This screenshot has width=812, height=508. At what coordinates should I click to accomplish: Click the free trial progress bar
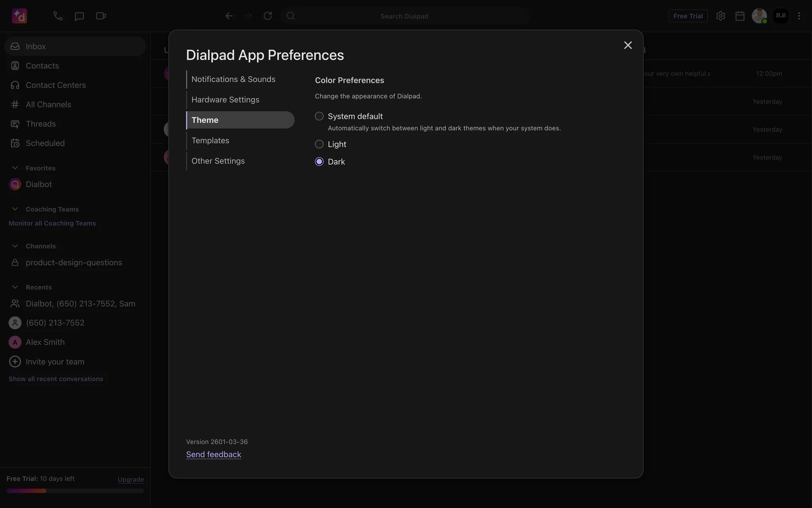(75, 491)
